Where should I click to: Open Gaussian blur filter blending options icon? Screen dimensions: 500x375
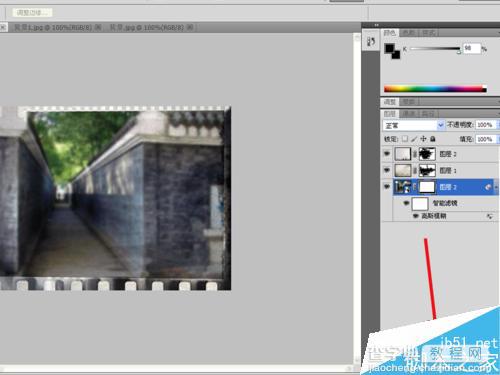point(489,216)
